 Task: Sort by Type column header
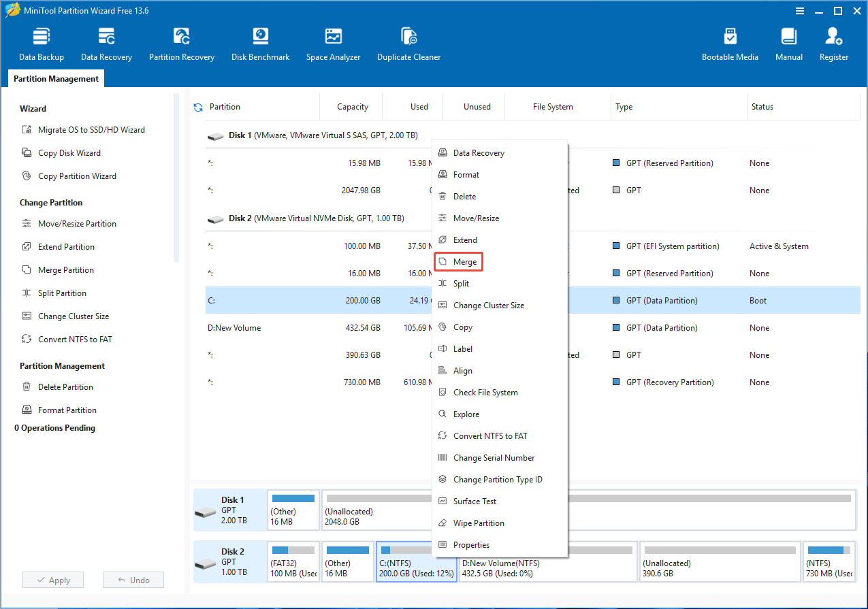pos(679,107)
